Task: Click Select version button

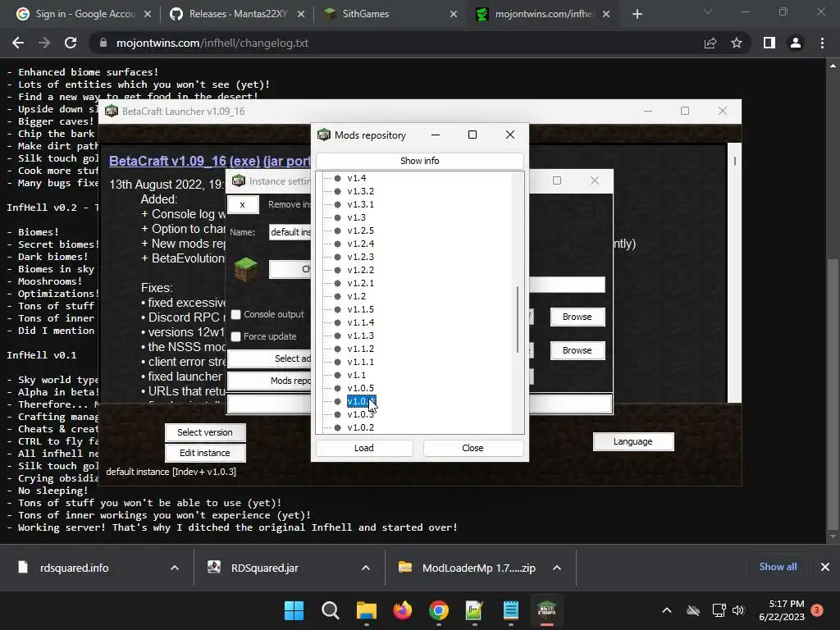Action: (205, 432)
